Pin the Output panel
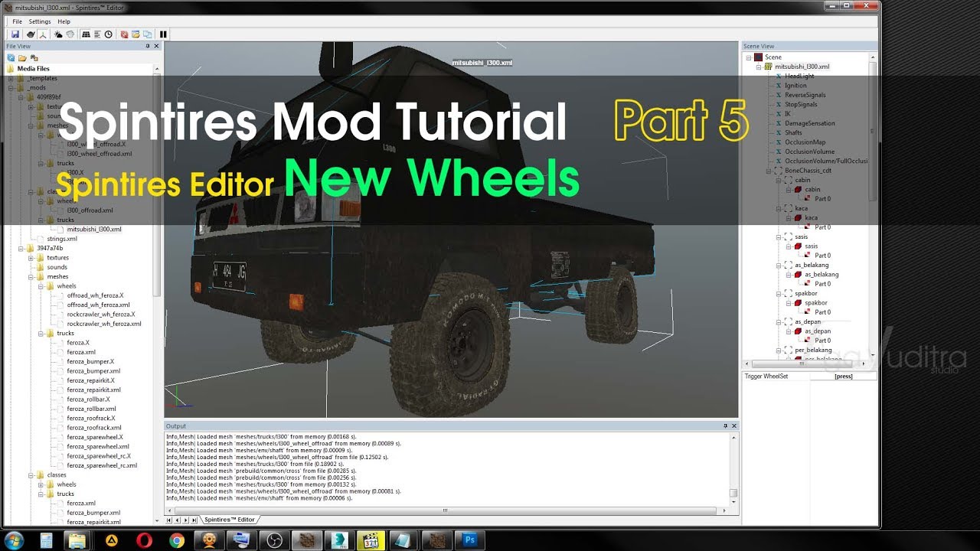 [x=725, y=425]
